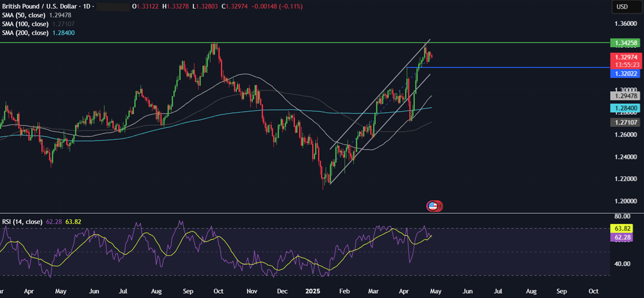Click the C1.32974 close value in header
This screenshot has height=298, width=644.
pyautogui.click(x=234, y=6)
